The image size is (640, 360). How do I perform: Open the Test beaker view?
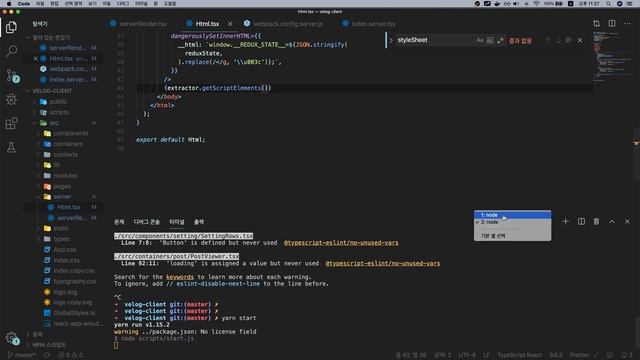(x=11, y=147)
